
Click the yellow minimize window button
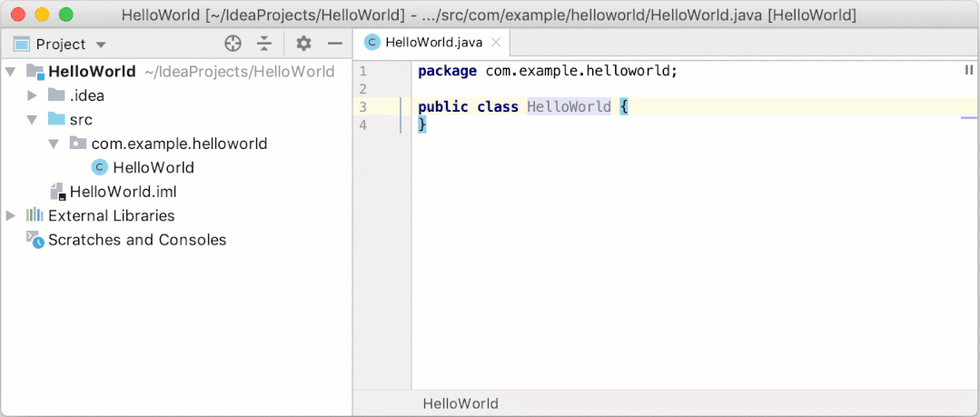[42, 15]
